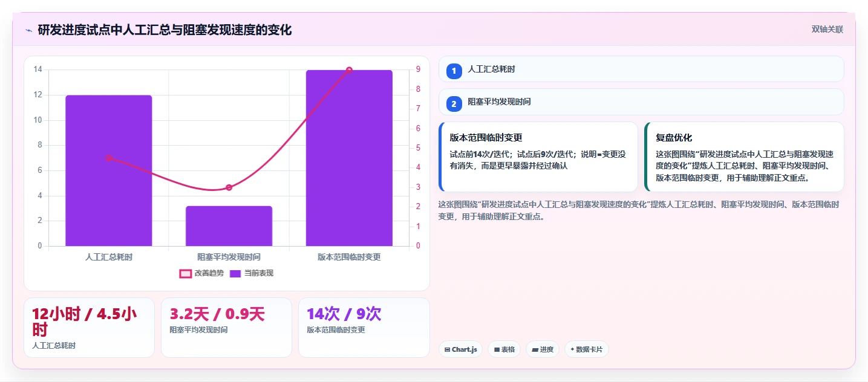Open list item 人工汇总耗时
868x382 pixels.
(641, 69)
